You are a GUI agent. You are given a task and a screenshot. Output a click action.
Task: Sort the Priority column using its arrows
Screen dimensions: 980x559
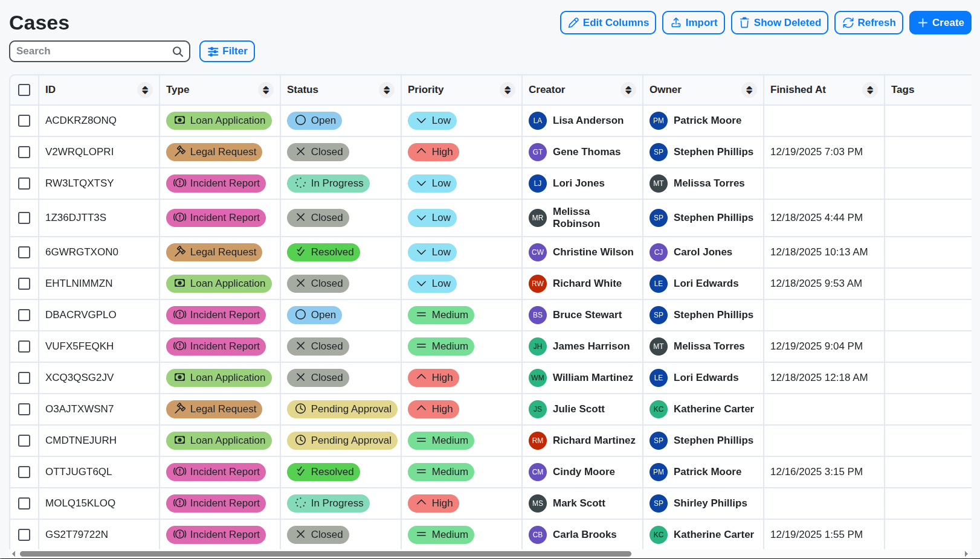(x=508, y=89)
